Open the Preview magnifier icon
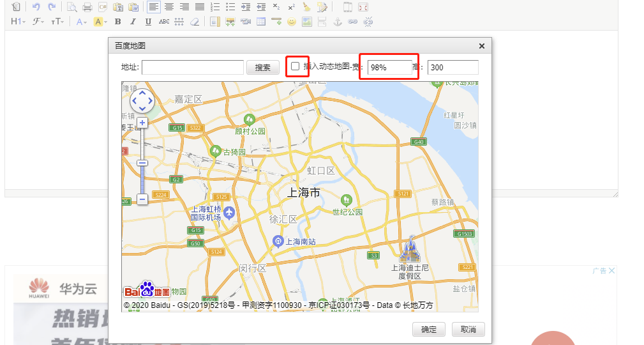Screen dimensions: 644x345 72,6
